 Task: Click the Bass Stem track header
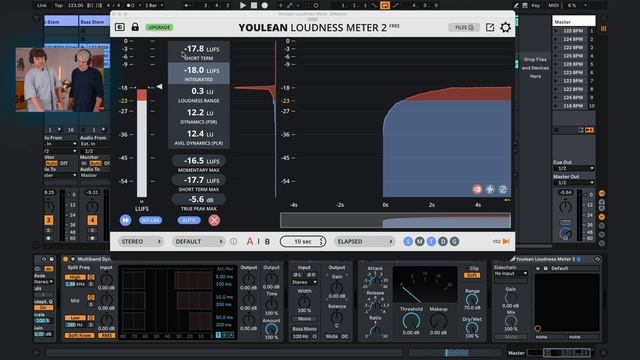[94, 21]
